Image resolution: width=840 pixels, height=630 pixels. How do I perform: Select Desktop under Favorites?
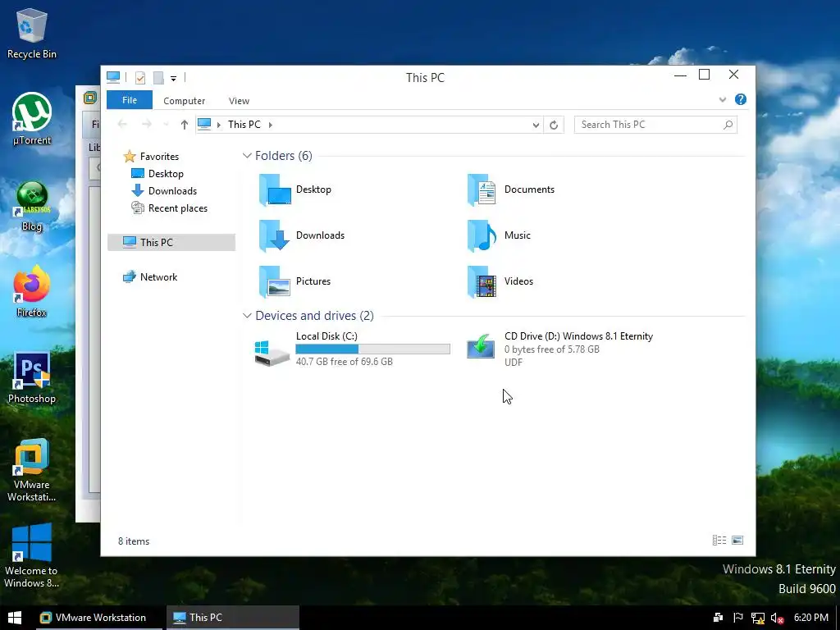pyautogui.click(x=157, y=174)
